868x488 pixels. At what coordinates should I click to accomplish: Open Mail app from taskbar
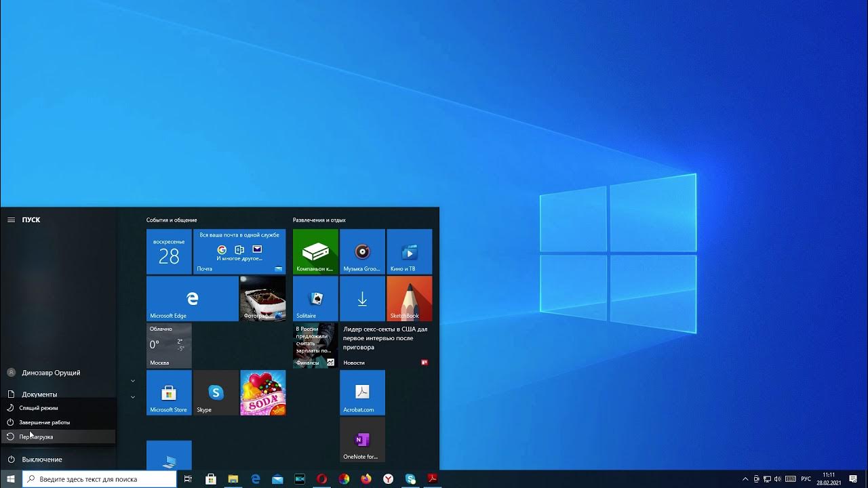tap(277, 479)
